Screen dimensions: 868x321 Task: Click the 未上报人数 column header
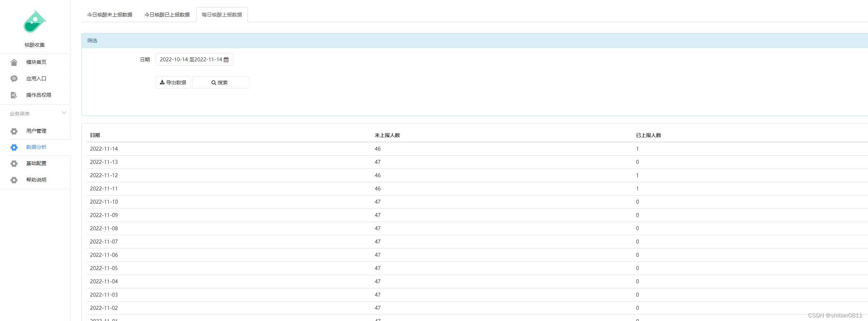coord(387,135)
